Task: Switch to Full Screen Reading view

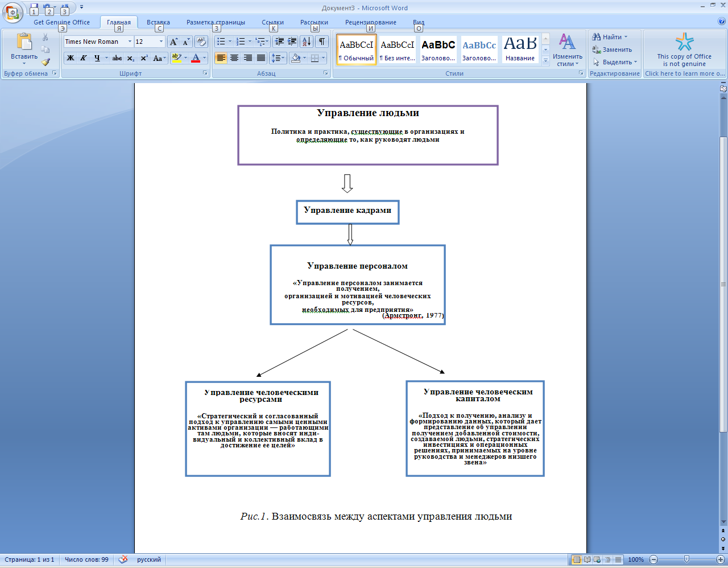Action: pos(587,559)
